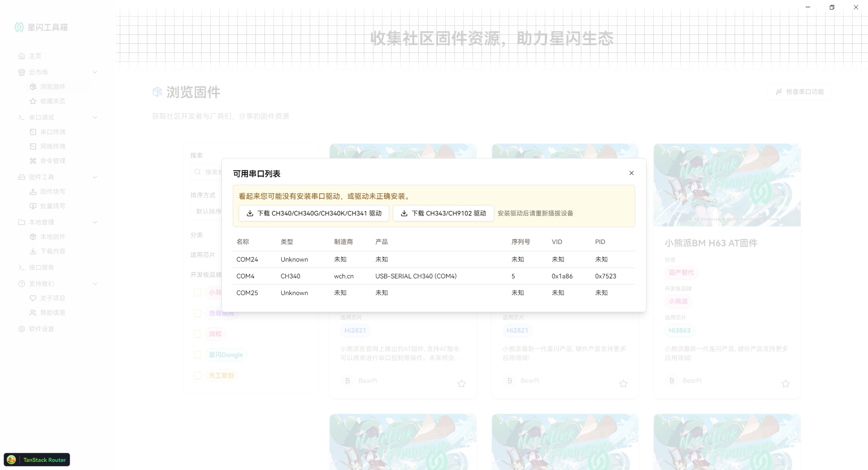Click the 制造商 column header
This screenshot has height=470, width=868.
pyautogui.click(x=344, y=242)
